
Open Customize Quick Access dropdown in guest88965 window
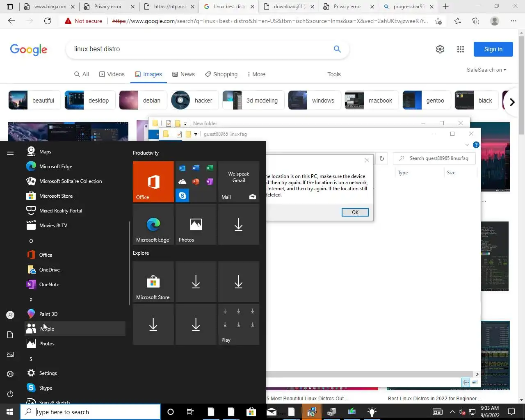(196, 134)
